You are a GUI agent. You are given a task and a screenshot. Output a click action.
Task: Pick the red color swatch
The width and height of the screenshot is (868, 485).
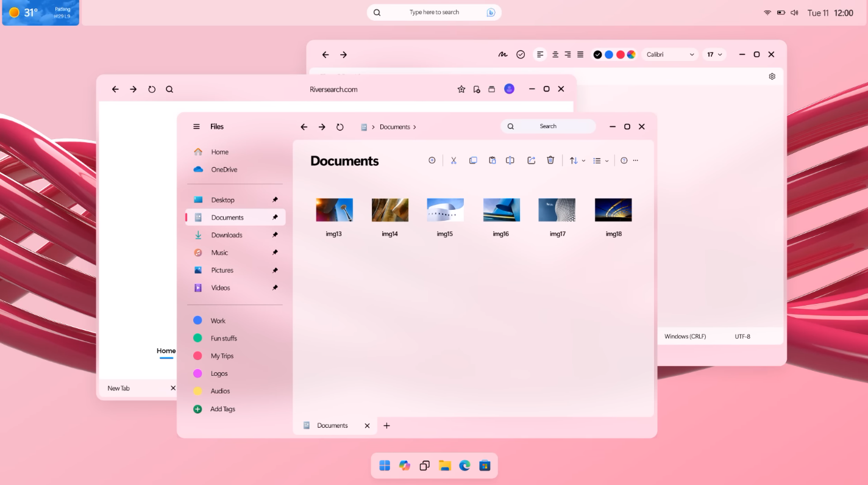click(620, 55)
